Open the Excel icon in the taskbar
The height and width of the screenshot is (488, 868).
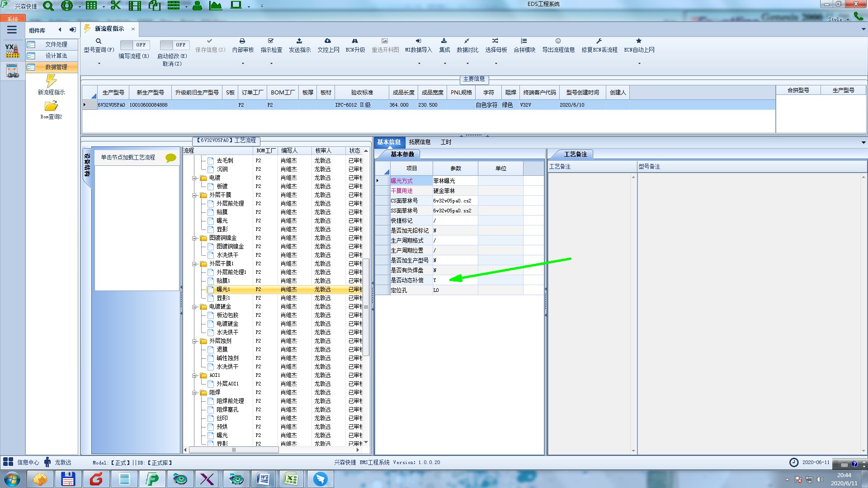tap(291, 479)
